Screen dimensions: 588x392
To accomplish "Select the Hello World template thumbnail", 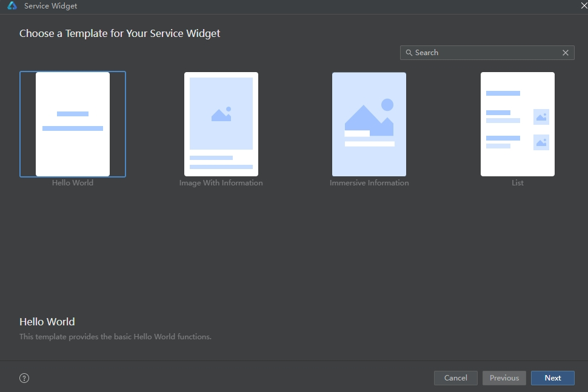I will pos(73,124).
